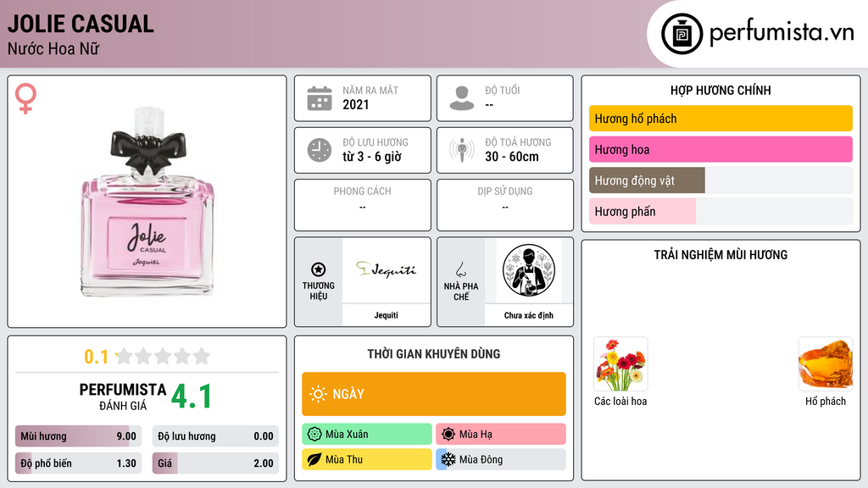
Task: Click the PERFUMISTA đánh giá label
Action: click(123, 396)
